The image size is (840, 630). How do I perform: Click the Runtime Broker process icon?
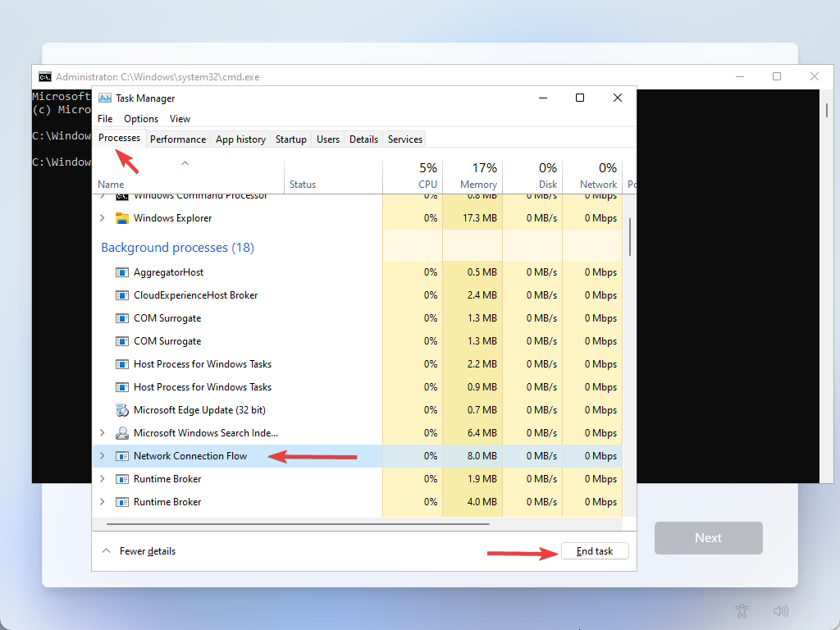[121, 478]
